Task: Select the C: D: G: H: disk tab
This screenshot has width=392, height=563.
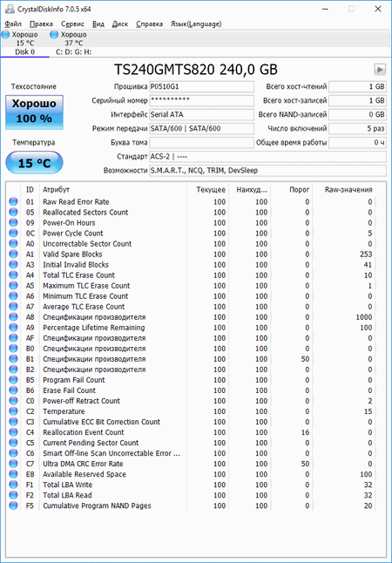Action: (73, 43)
